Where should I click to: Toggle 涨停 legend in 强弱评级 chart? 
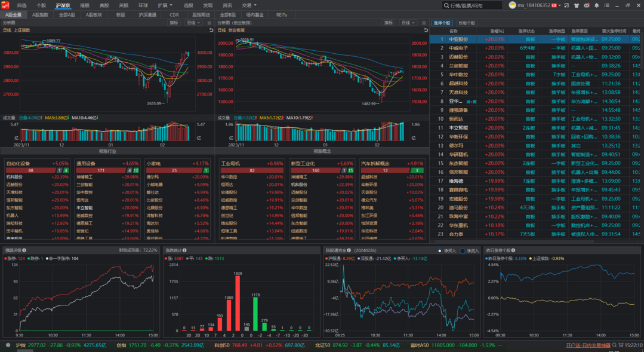coord(15,258)
